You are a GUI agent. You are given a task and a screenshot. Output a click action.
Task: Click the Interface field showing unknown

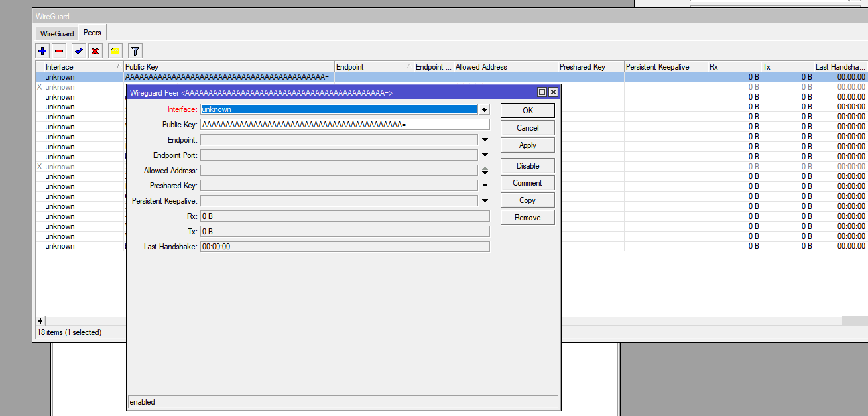[x=339, y=109]
